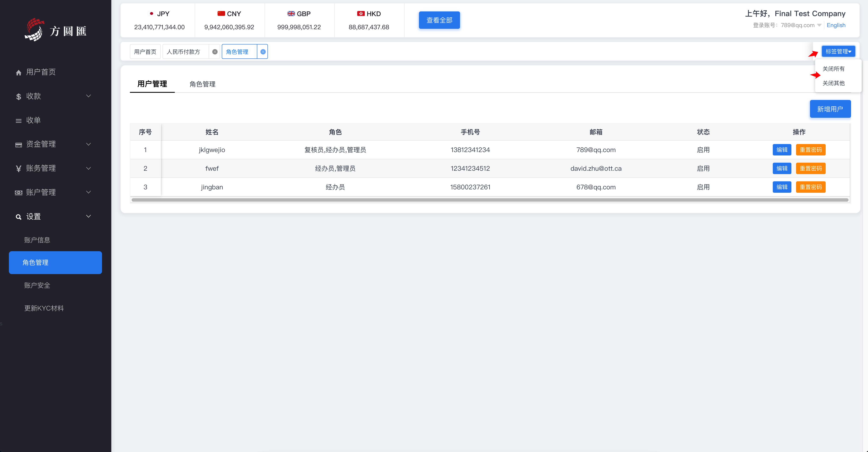Click email david.zhu@ott.ca

[x=596, y=168]
